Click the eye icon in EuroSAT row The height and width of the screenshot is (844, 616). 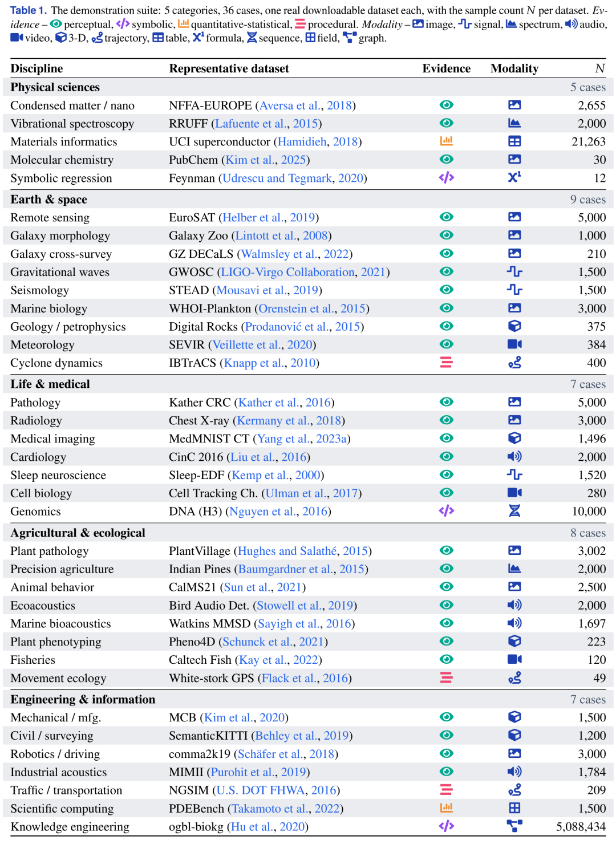coord(447,217)
